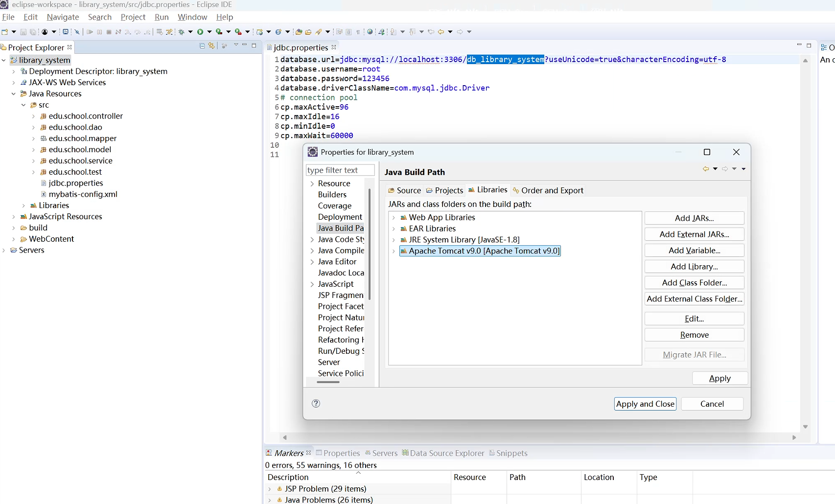Screen dimensions: 835x504
Task: Click the dialog category list horizontal scrollbar
Action: pos(328,382)
